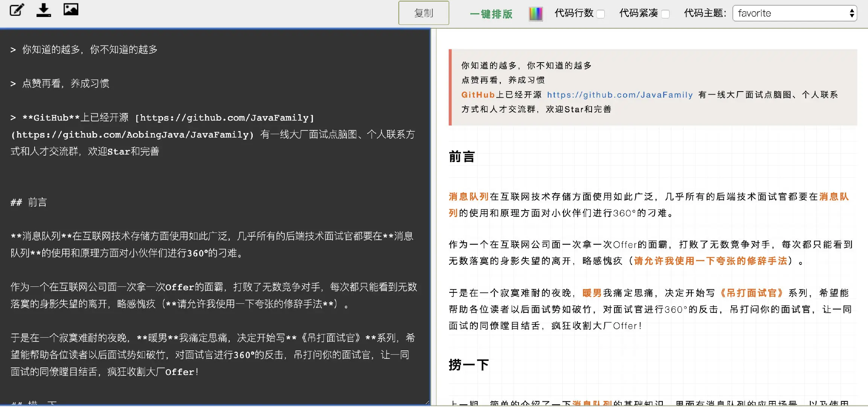Image resolution: width=868 pixels, height=407 pixels.
Task: Click the 前言 heading in preview
Action: [462, 156]
